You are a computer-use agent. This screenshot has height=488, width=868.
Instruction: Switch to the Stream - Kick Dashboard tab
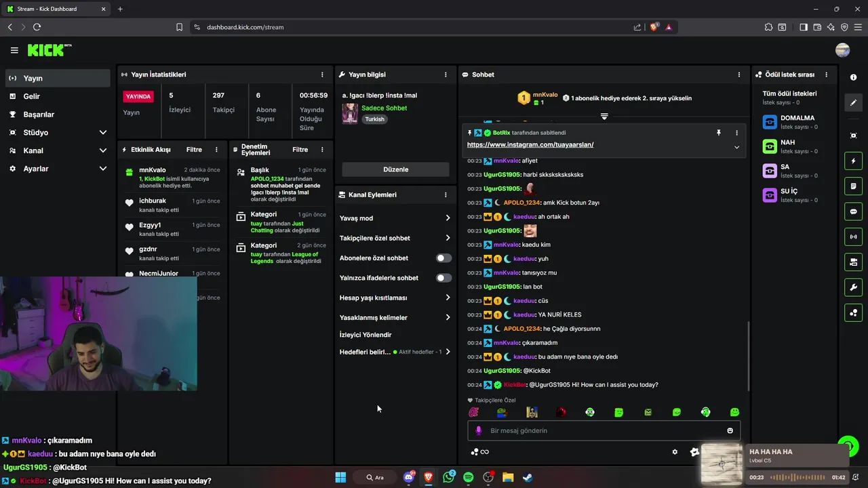pos(54,9)
